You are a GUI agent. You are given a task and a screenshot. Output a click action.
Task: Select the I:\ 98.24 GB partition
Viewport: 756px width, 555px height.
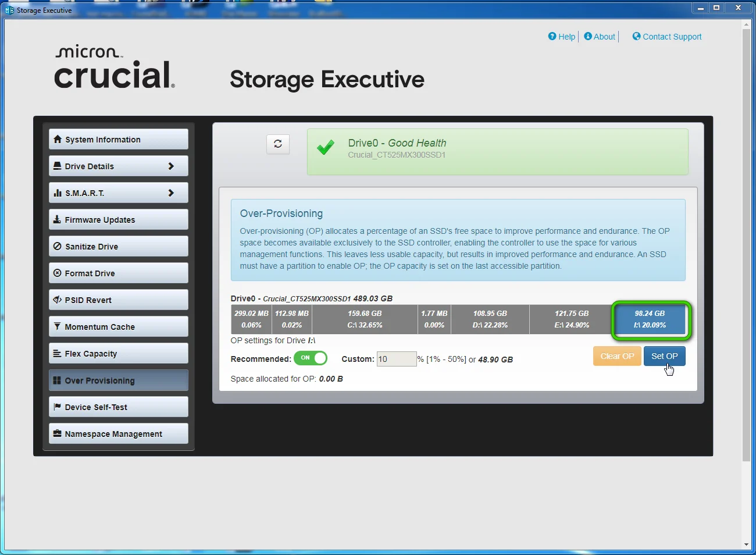[x=650, y=319]
